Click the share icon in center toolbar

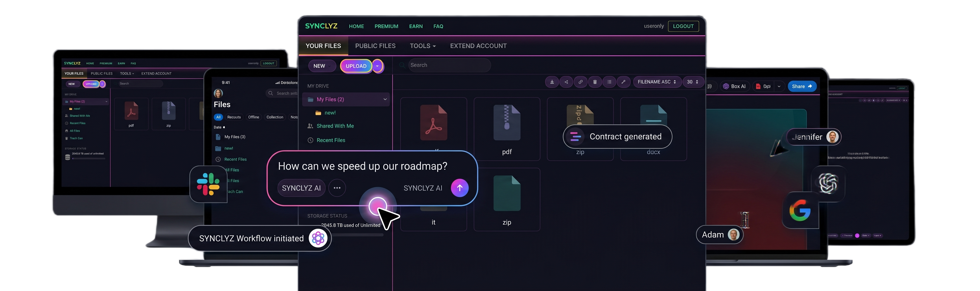pyautogui.click(x=566, y=82)
